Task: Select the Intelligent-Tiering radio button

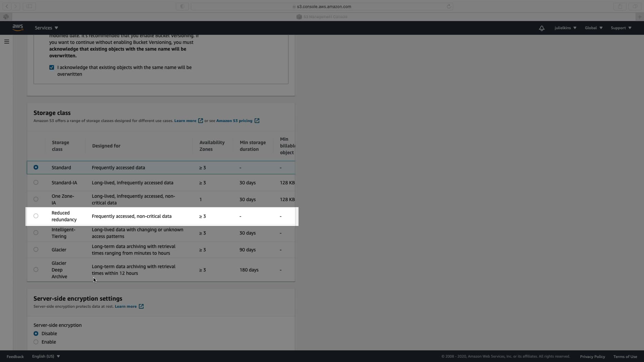Action: (36, 233)
